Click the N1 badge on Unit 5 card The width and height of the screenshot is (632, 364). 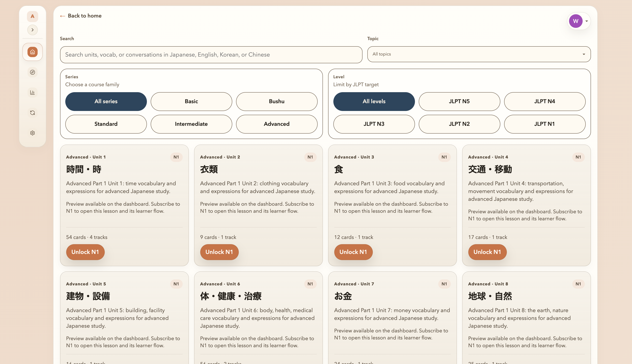coord(176,284)
